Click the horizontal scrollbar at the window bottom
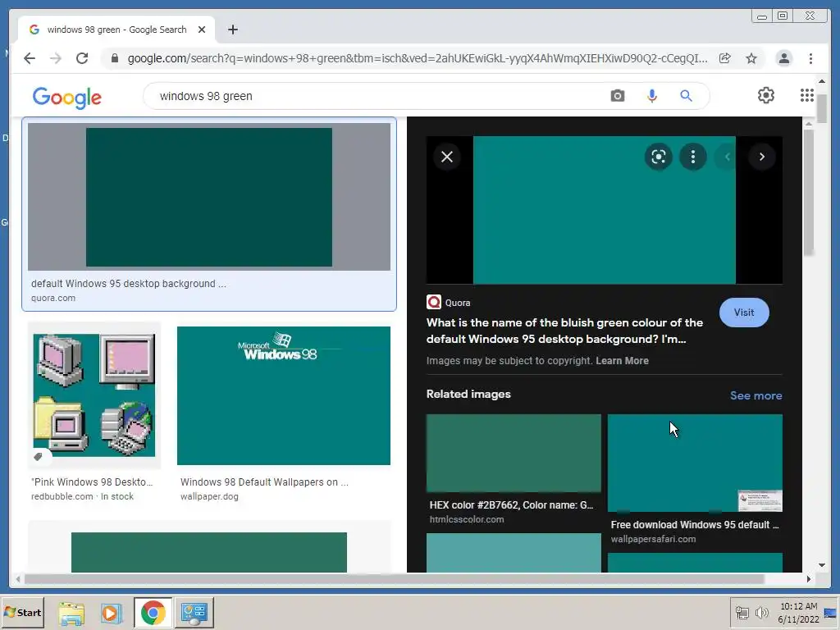840x630 pixels. (x=394, y=578)
